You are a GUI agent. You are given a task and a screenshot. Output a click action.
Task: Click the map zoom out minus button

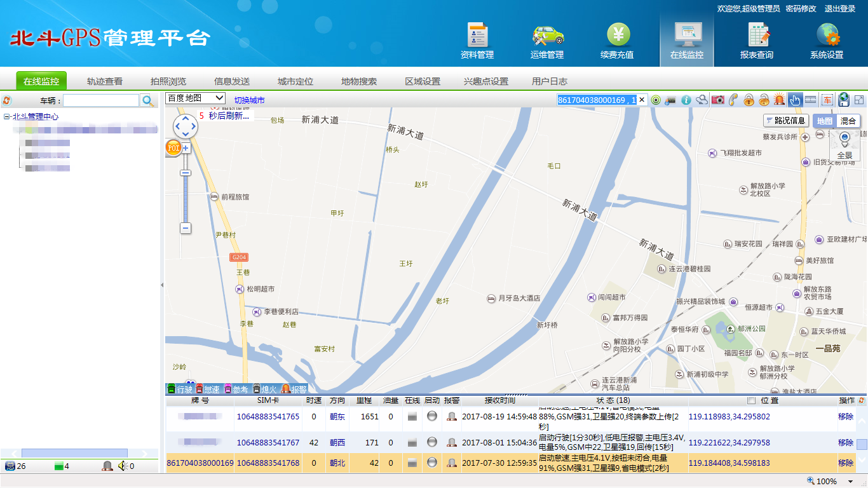[186, 228]
